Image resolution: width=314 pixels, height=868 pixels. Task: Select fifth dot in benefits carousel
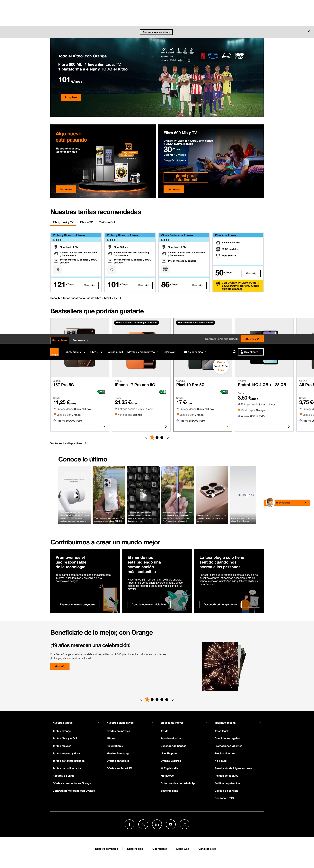click(167, 700)
